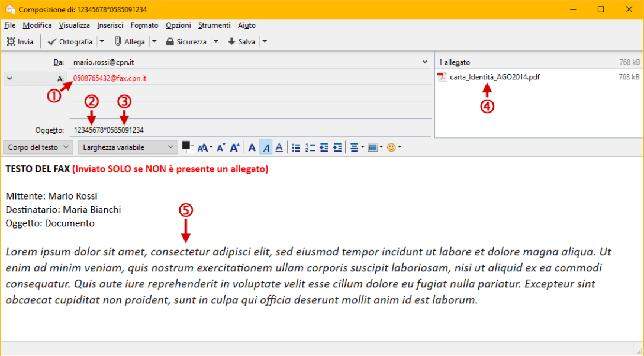Toggle bold text formatting
The image size is (644, 356).
tap(252, 147)
